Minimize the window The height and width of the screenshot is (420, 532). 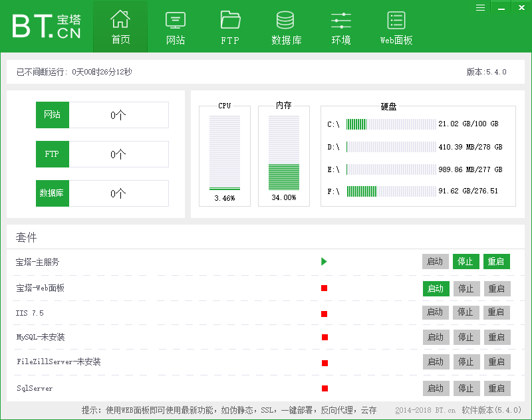[x=501, y=7]
